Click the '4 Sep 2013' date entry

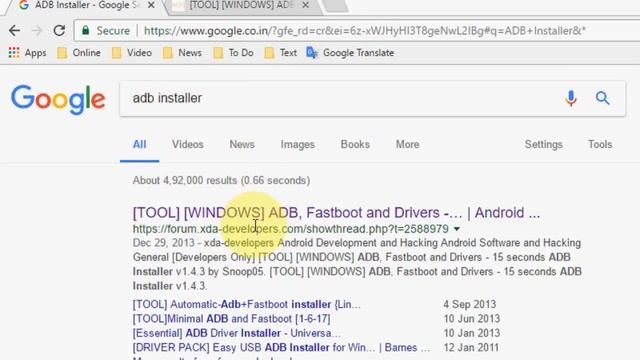[470, 304]
